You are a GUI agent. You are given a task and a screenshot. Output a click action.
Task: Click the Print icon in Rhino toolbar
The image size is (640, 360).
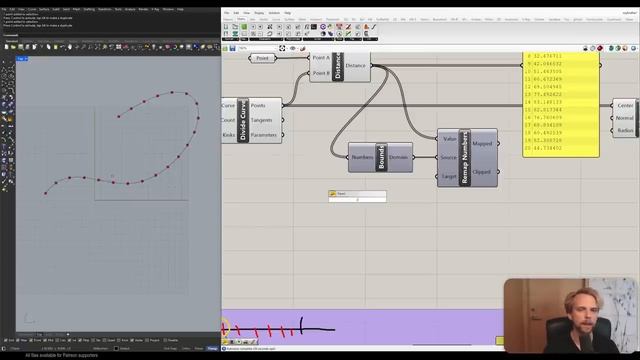point(27,47)
